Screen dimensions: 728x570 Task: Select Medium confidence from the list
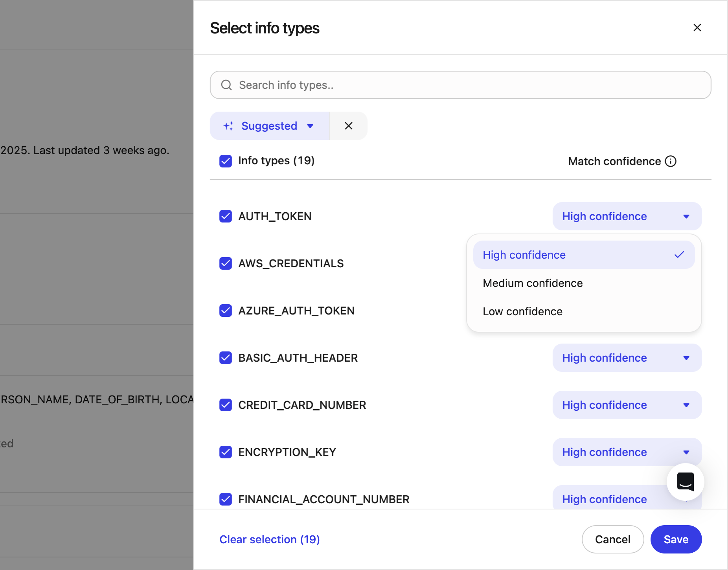point(533,283)
